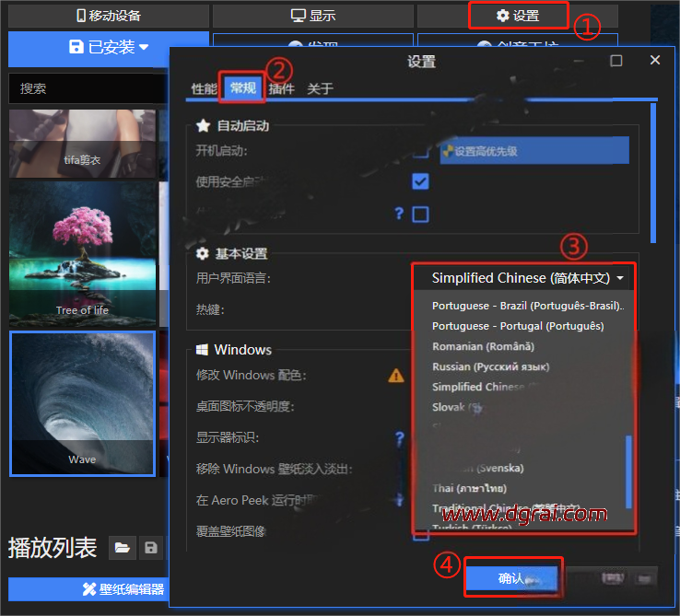Open 设置 with the gear icon
Image resolution: width=680 pixels, height=616 pixels.
[516, 16]
